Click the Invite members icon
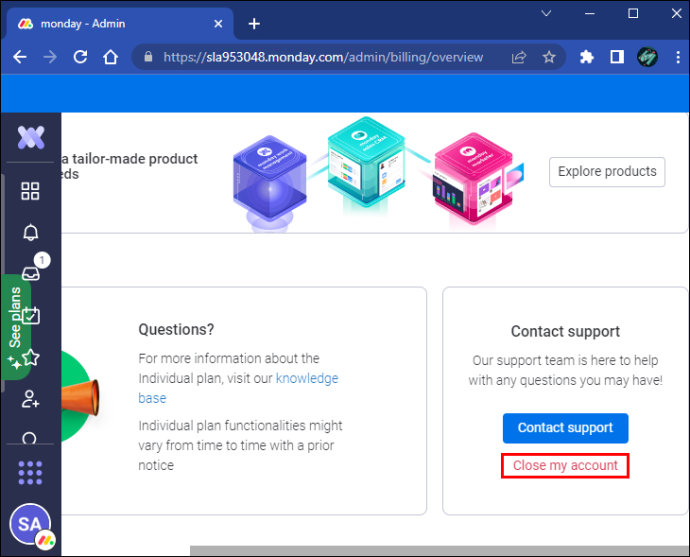 point(30,399)
